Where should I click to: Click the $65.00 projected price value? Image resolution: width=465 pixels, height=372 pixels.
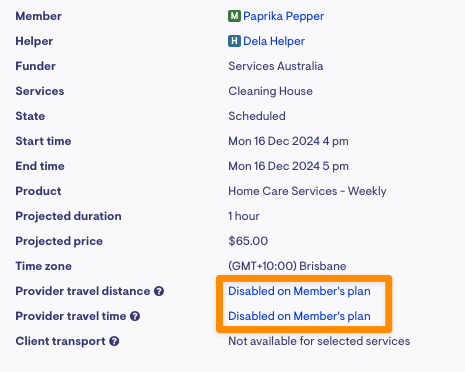coord(248,241)
